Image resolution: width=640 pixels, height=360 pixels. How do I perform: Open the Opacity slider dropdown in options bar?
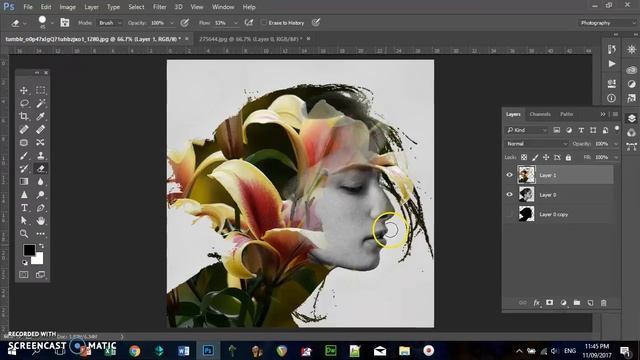click(172, 23)
